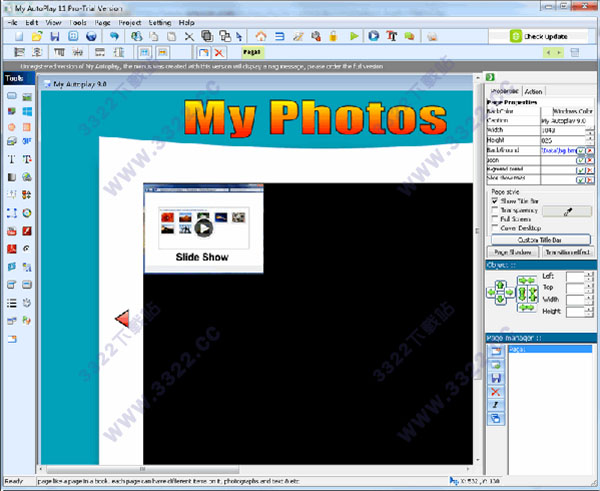Screen dimensions: 600x491
Task: Enable the Transparency checkbox
Action: pyautogui.click(x=494, y=210)
